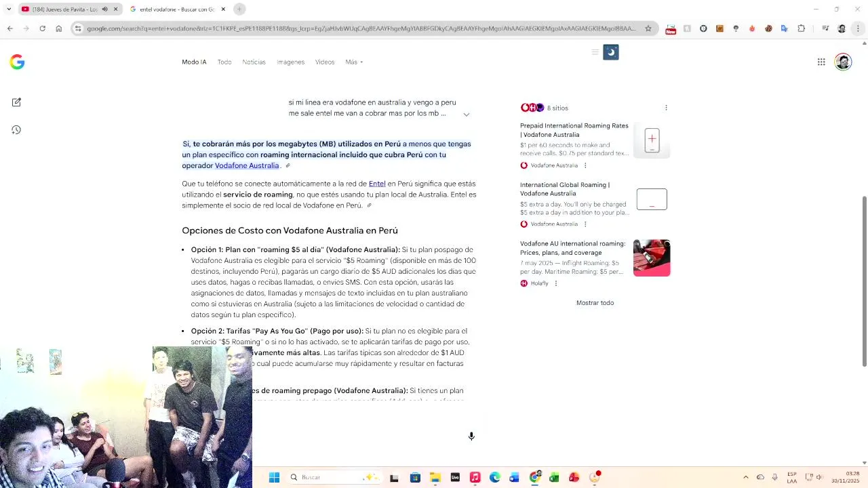Open International Global Roaming result
The image size is (868, 488).
tap(565, 189)
